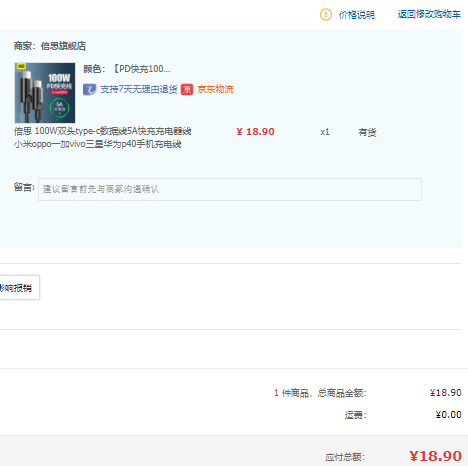Click the x1 quantity label
Viewport: 468px width, 466px height.
click(325, 132)
